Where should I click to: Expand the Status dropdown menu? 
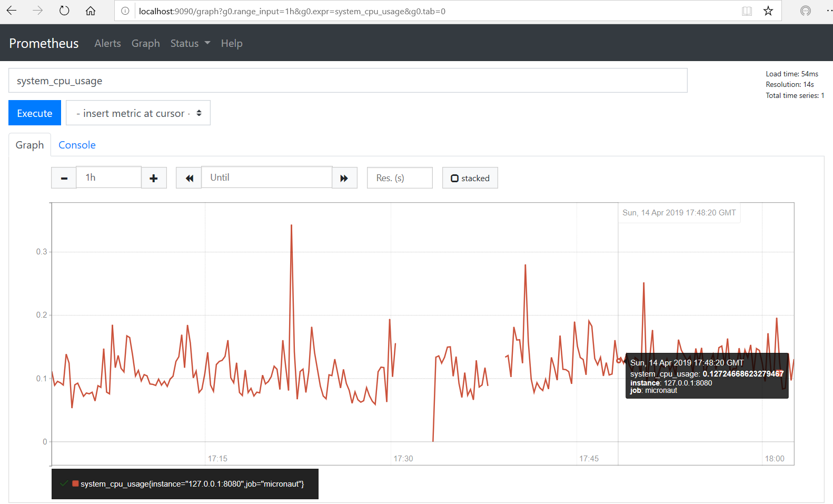coord(190,44)
